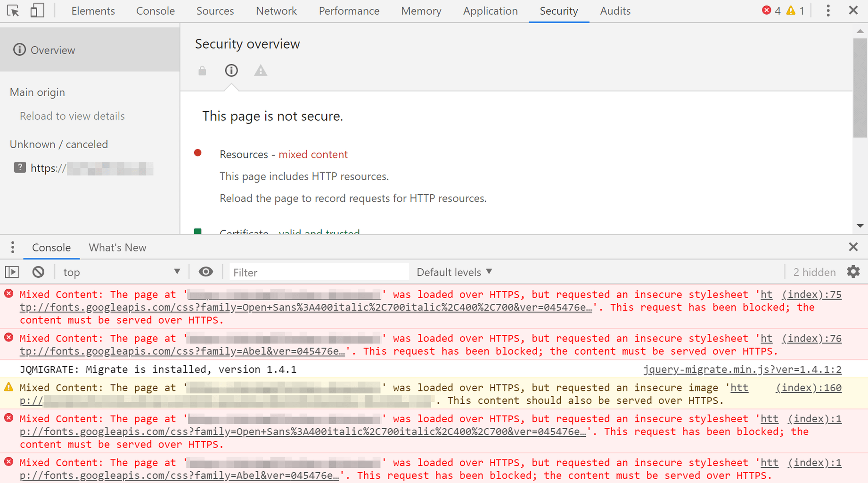Click the warning triangle in Security overview

point(261,70)
